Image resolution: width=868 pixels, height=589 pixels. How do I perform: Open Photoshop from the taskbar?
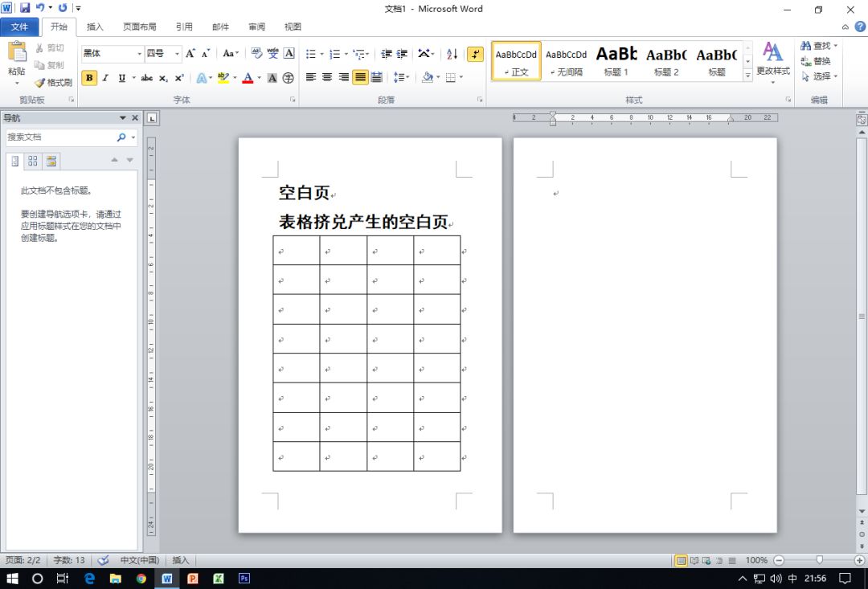tap(244, 578)
